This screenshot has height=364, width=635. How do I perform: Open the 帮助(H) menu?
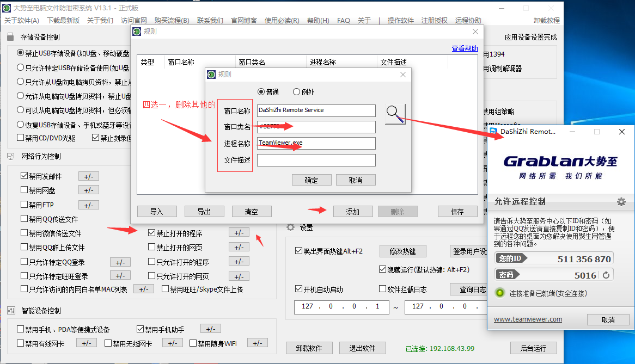point(318,20)
